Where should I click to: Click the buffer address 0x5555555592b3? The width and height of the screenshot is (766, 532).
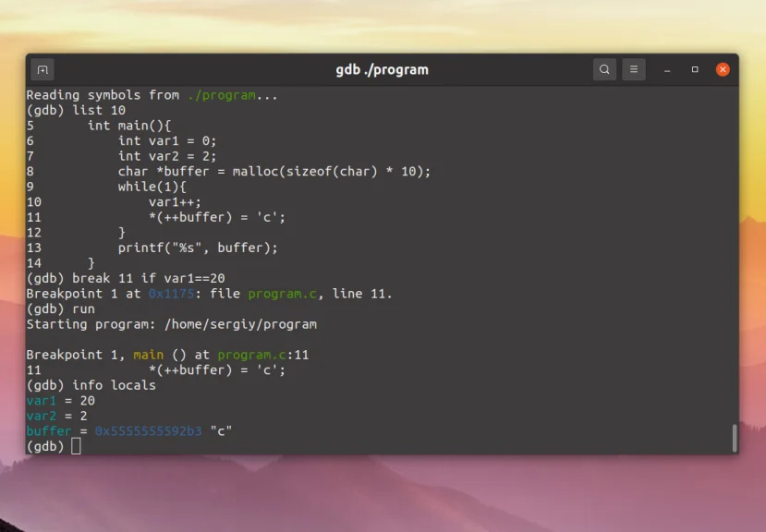point(149,431)
